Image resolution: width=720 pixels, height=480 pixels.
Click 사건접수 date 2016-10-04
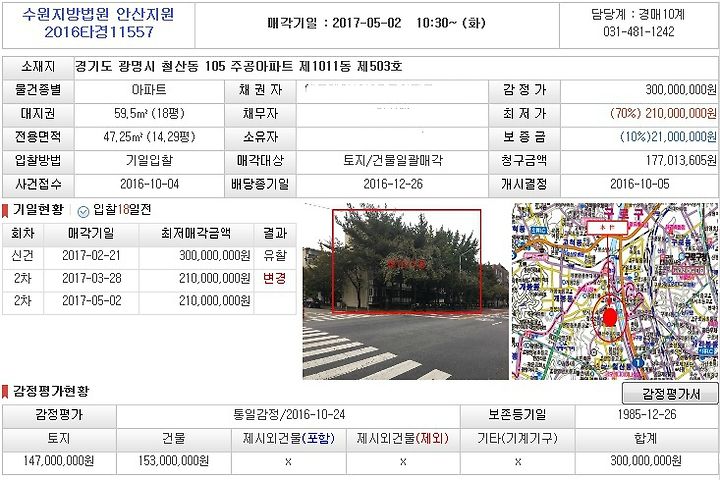(x=149, y=184)
